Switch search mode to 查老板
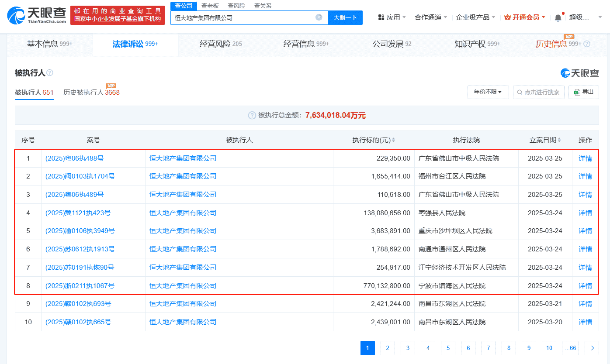This screenshot has width=610, height=364. coord(209,6)
